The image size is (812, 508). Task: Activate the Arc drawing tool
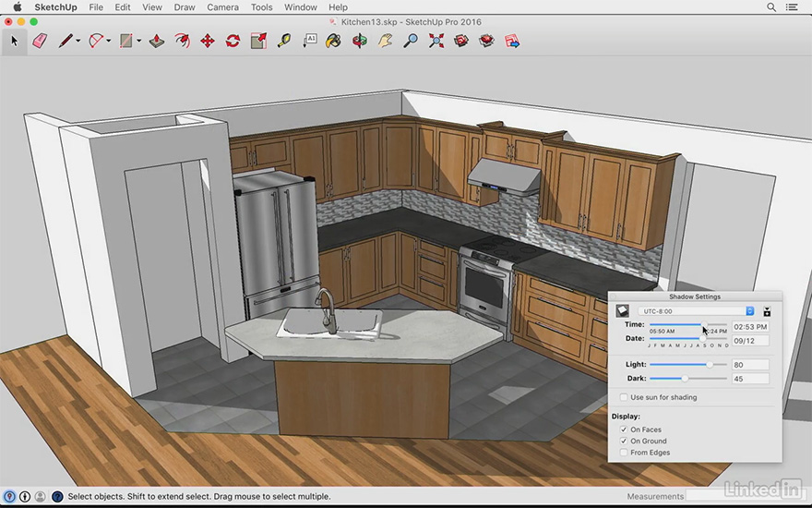(96, 41)
